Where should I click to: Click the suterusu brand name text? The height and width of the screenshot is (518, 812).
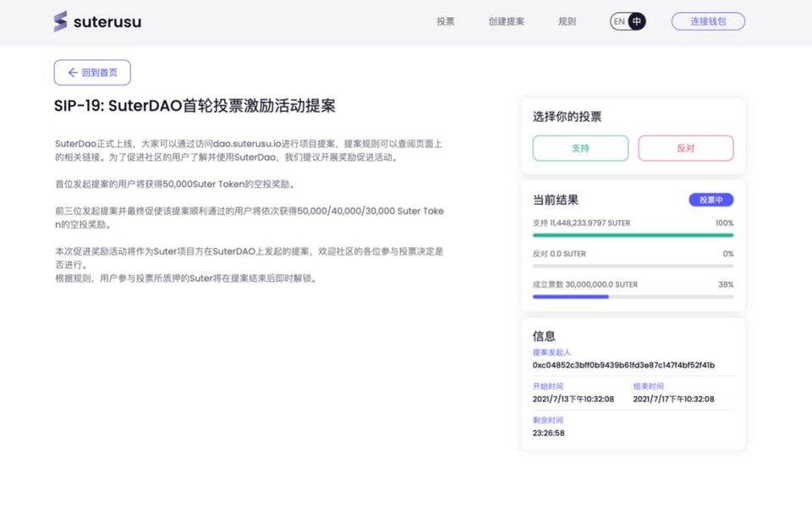pyautogui.click(x=107, y=22)
